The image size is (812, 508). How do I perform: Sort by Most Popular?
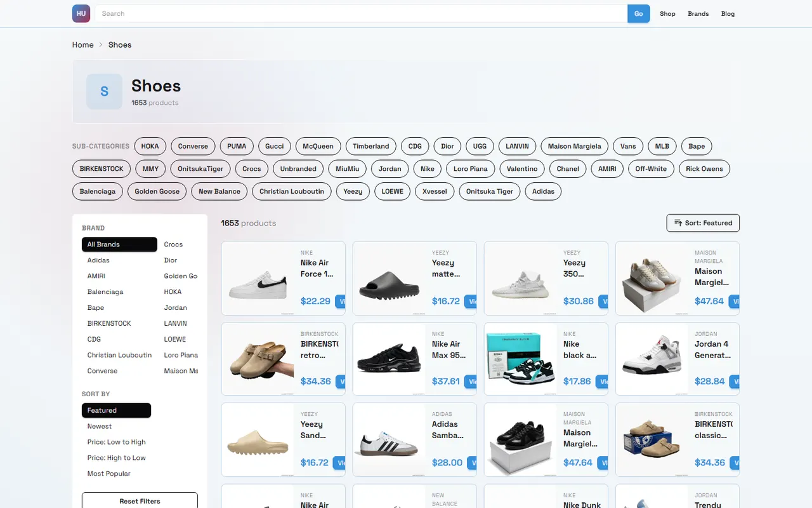coord(109,474)
